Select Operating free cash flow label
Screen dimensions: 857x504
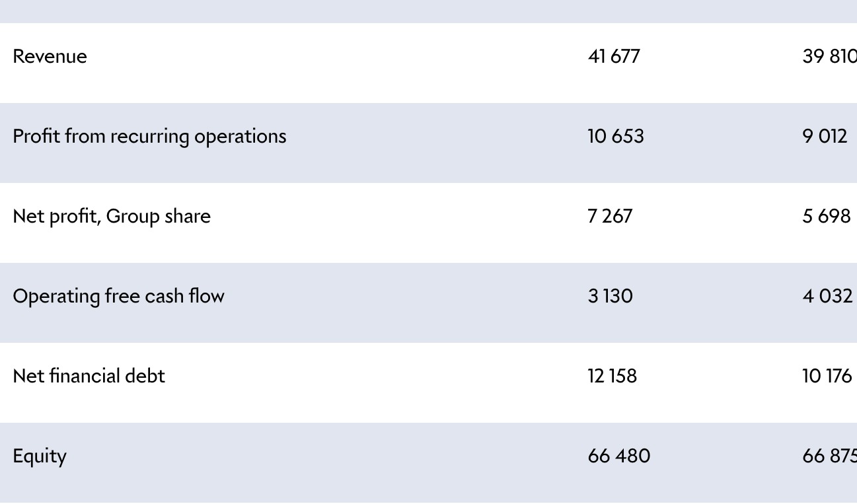[x=119, y=297]
